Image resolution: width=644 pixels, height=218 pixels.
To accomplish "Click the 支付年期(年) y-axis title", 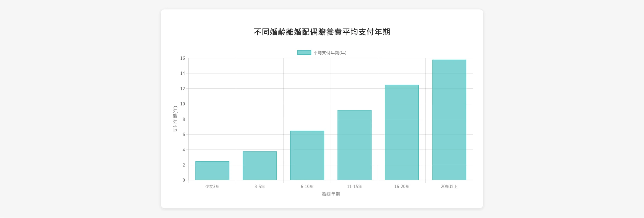I will coord(175,119).
